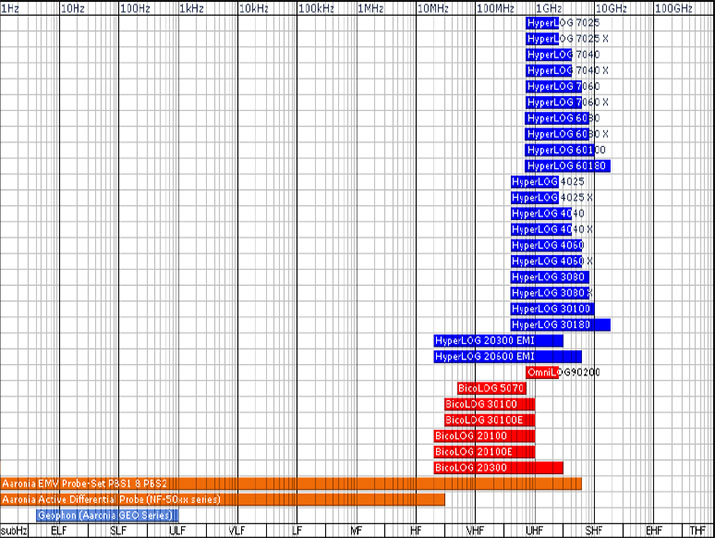Click the UHF band label at bottom
715x538 pixels.
tap(535, 530)
